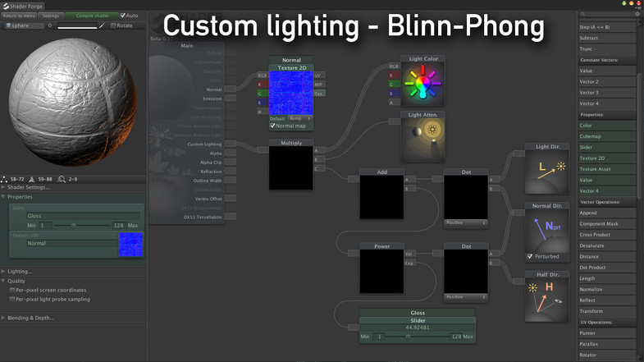Click the Exp input of Power node
Image resolution: width=644 pixels, height=362 pixels.
pyautogui.click(x=410, y=263)
